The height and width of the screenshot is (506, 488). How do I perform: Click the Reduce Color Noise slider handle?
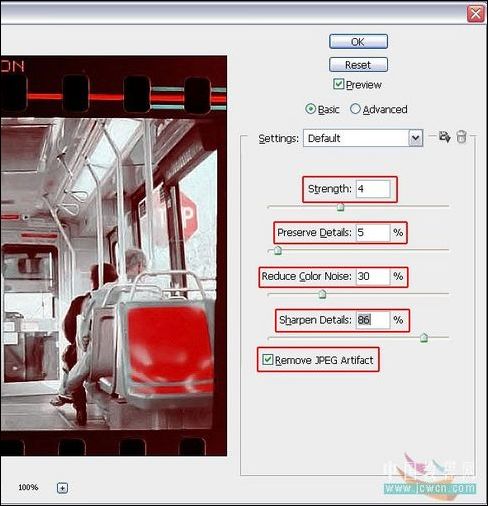coord(322,294)
